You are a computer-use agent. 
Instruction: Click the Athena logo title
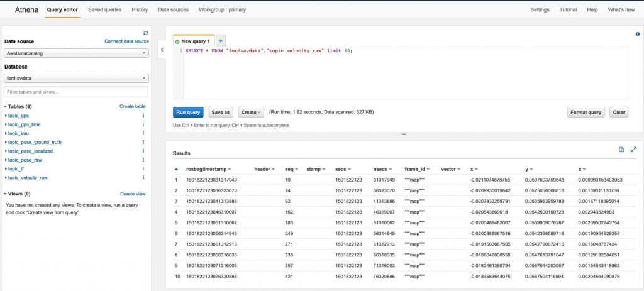click(28, 9)
